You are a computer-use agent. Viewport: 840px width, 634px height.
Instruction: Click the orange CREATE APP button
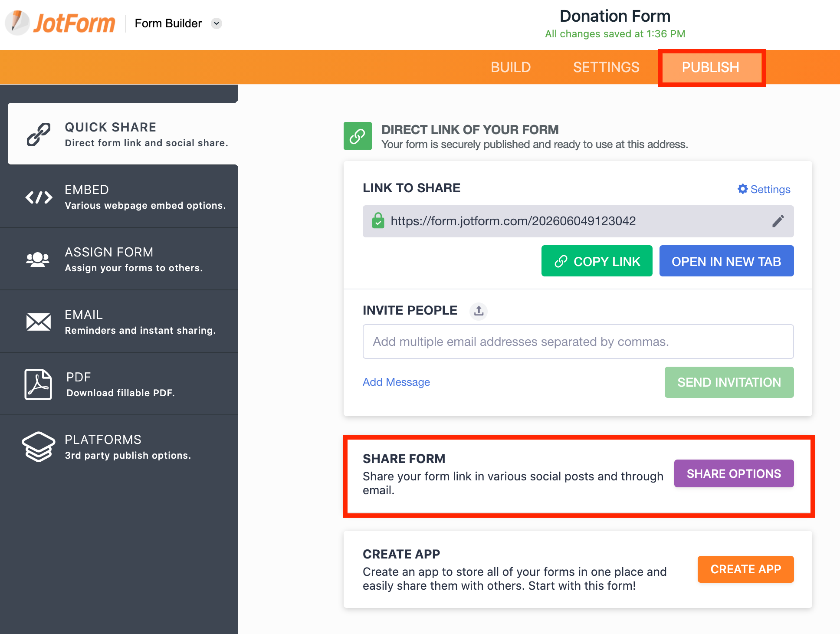[x=745, y=569]
